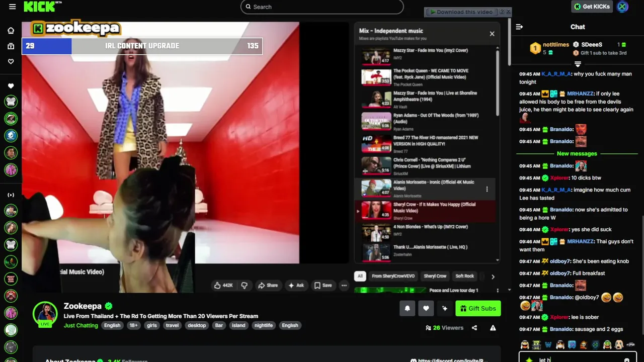Viewport: 644px width, 362px height.
Task: Select the All filter chip
Action: click(360, 276)
